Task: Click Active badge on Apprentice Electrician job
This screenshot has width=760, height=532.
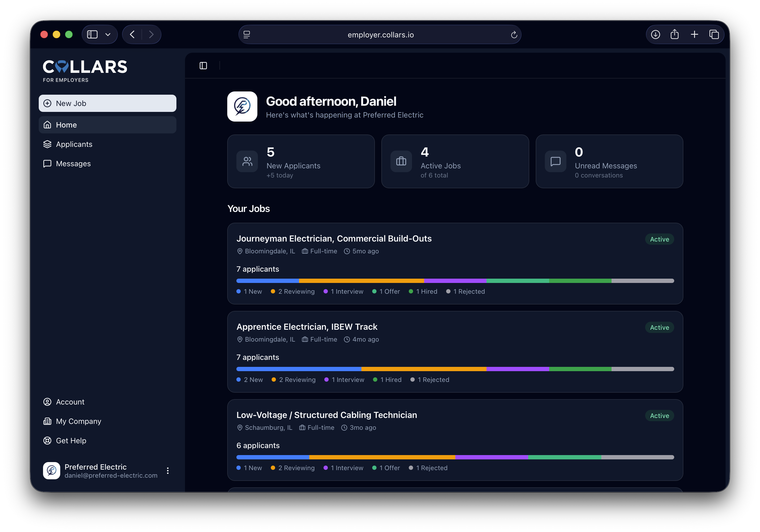Action: [659, 327]
